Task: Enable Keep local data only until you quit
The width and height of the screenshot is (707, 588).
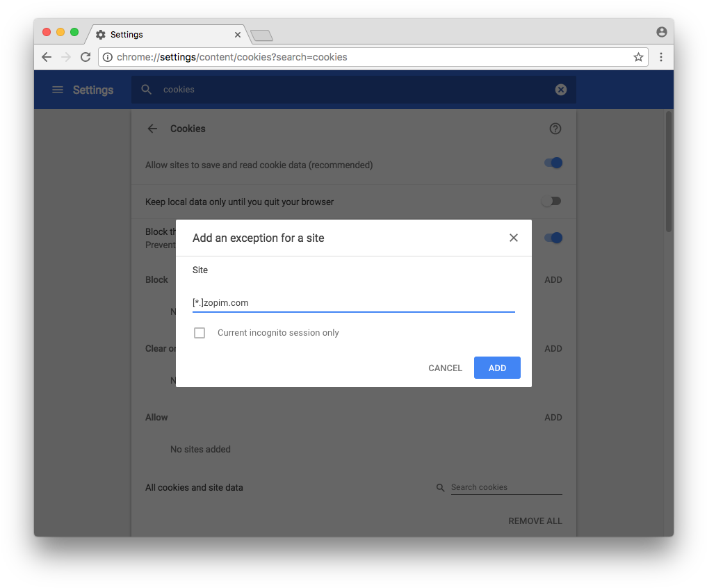Action: coord(551,200)
